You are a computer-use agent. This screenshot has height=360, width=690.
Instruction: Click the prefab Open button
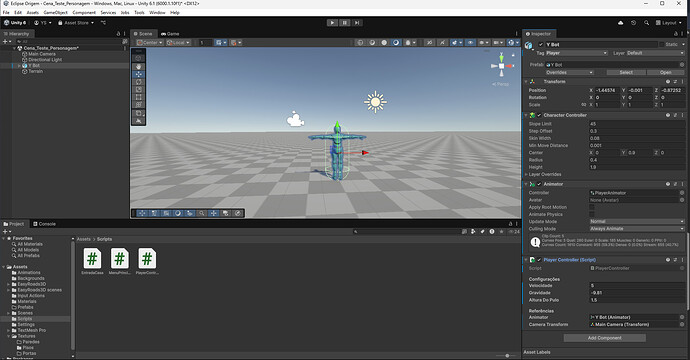[665, 72]
